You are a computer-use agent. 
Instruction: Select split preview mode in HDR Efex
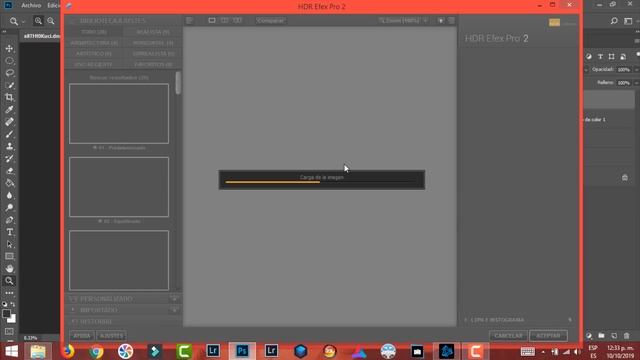224,20
